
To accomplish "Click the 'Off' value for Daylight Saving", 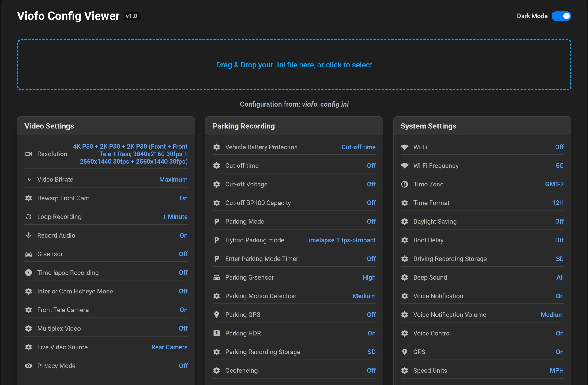I will pos(560,222).
